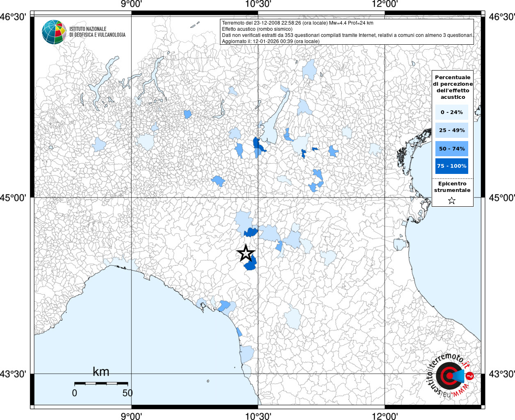Click the epicenter star on the map
Viewport: 515px width, 420px height.
coord(246,253)
